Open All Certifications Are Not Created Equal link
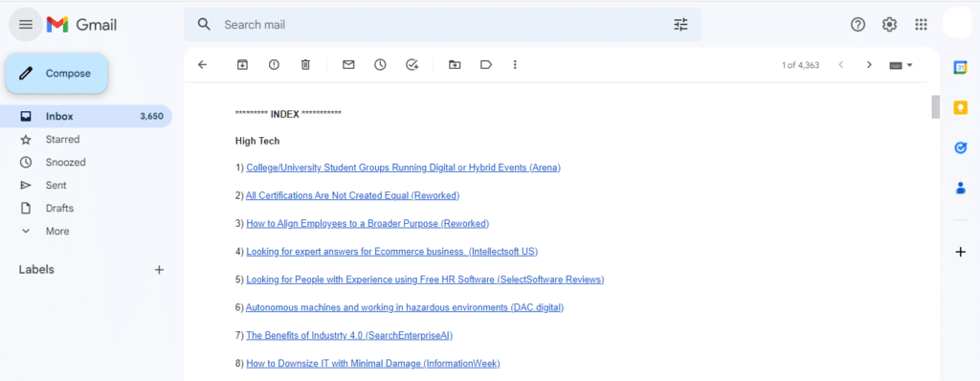The width and height of the screenshot is (980, 381). (352, 196)
